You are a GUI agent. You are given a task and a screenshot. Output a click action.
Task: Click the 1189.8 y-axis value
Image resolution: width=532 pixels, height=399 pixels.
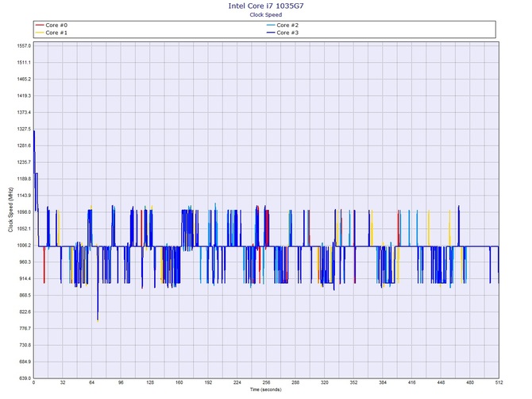coord(24,179)
